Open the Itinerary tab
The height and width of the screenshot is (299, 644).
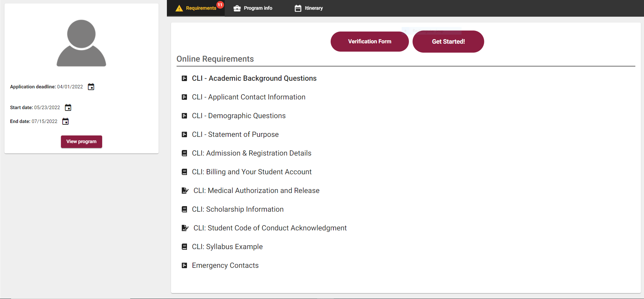(x=309, y=8)
